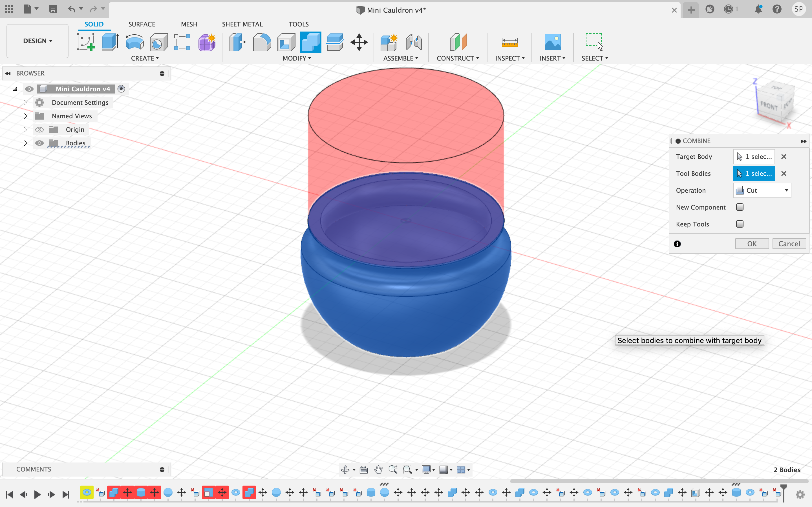This screenshot has width=812, height=507.
Task: Click Cancel to dismiss Combine dialog
Action: point(789,244)
